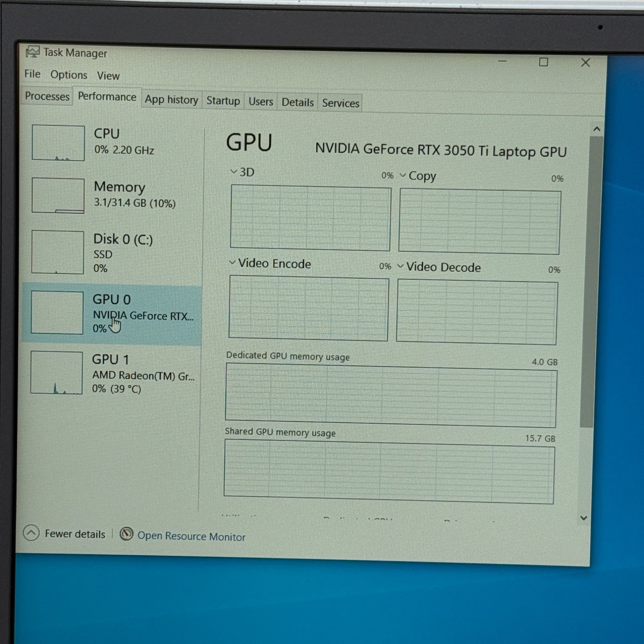Select GPU 1 AMD Radeon entry
Screen dimensions: 644x644
[112, 373]
